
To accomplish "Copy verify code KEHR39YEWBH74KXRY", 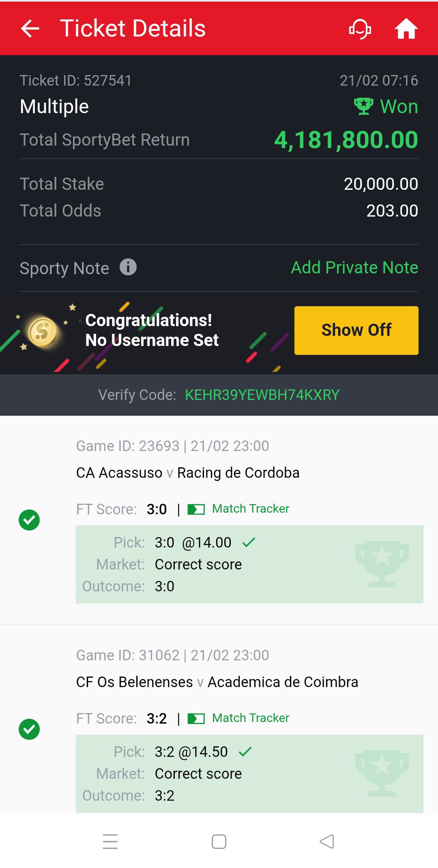I will (x=262, y=395).
